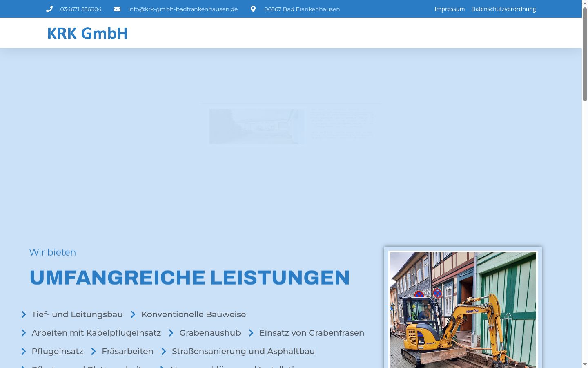Click the map pin location icon

point(253,9)
